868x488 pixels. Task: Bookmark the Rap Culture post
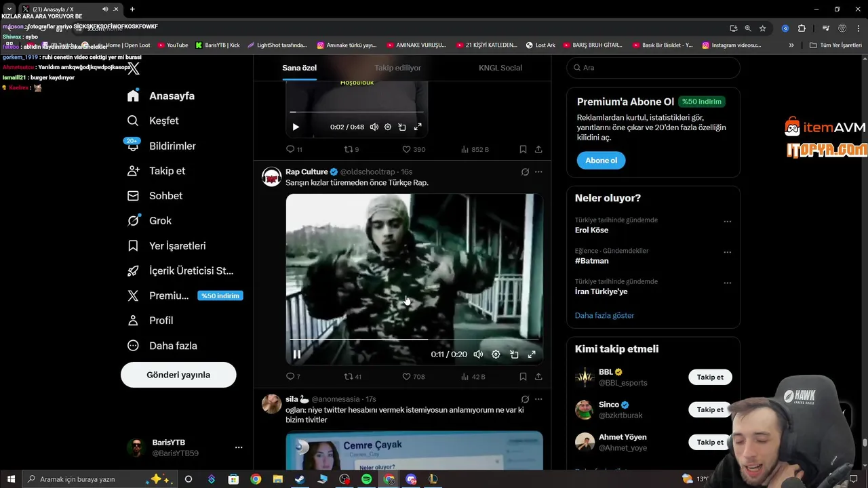point(523,377)
